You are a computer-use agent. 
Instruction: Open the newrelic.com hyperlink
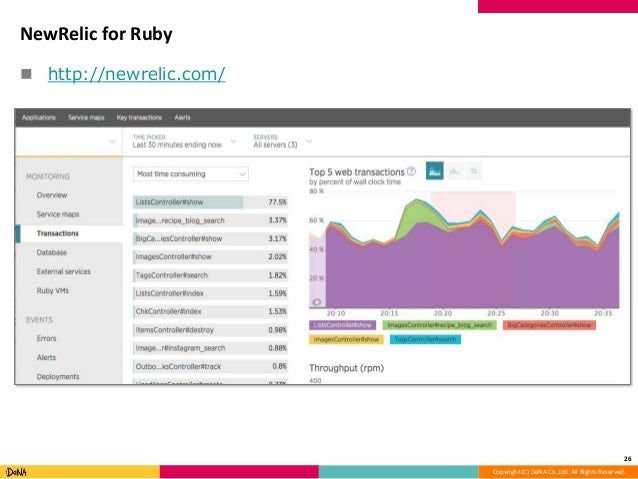136,74
